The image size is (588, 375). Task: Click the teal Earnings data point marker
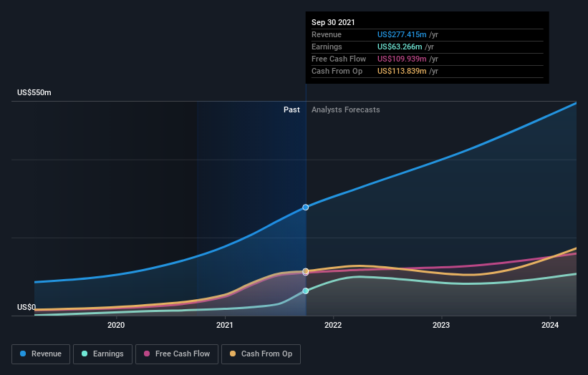pyautogui.click(x=306, y=291)
